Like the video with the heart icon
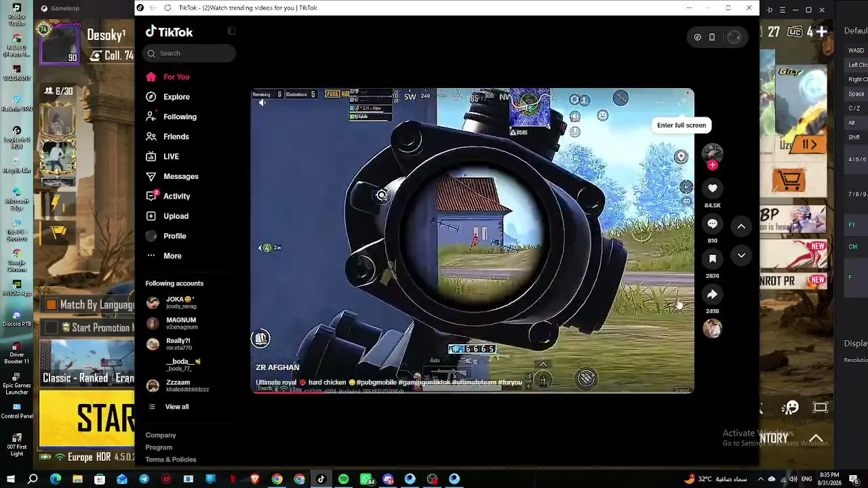Viewport: 868px width, 488px height. click(712, 188)
